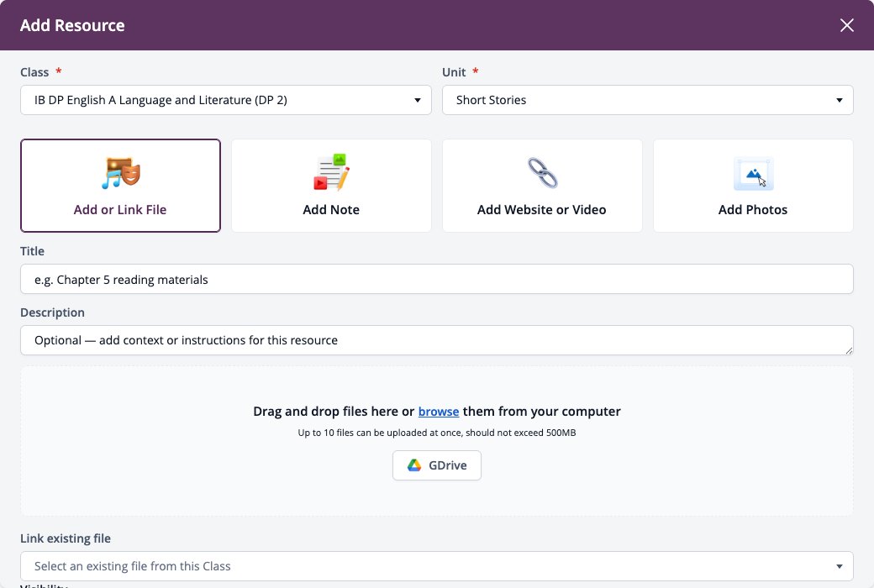The height and width of the screenshot is (588, 874).
Task: Click the GDrive button
Action: (437, 465)
